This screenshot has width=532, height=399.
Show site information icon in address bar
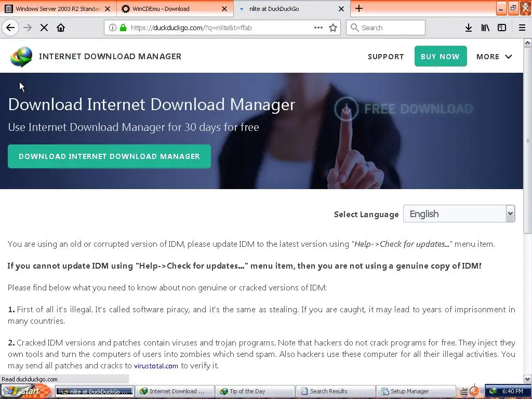click(x=113, y=28)
